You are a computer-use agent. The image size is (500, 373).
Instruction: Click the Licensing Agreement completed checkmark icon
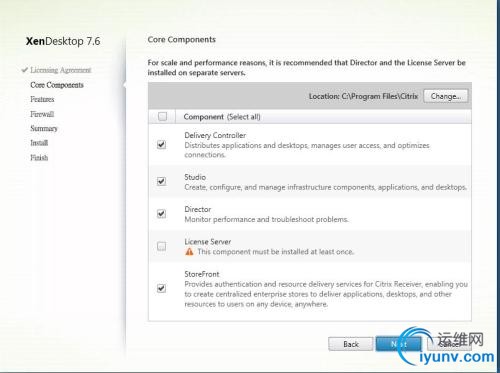click(25, 70)
